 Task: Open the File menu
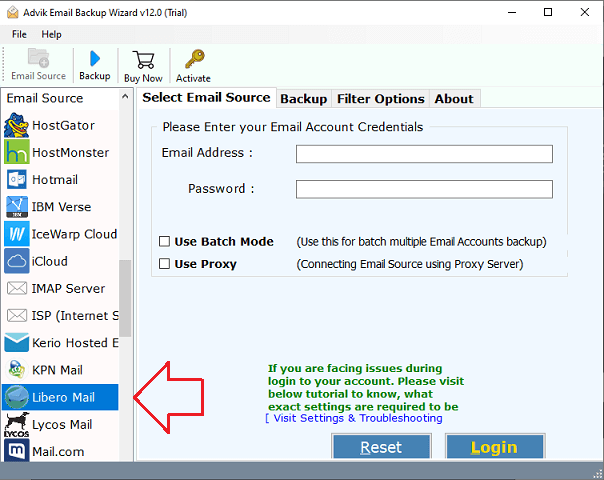click(19, 34)
